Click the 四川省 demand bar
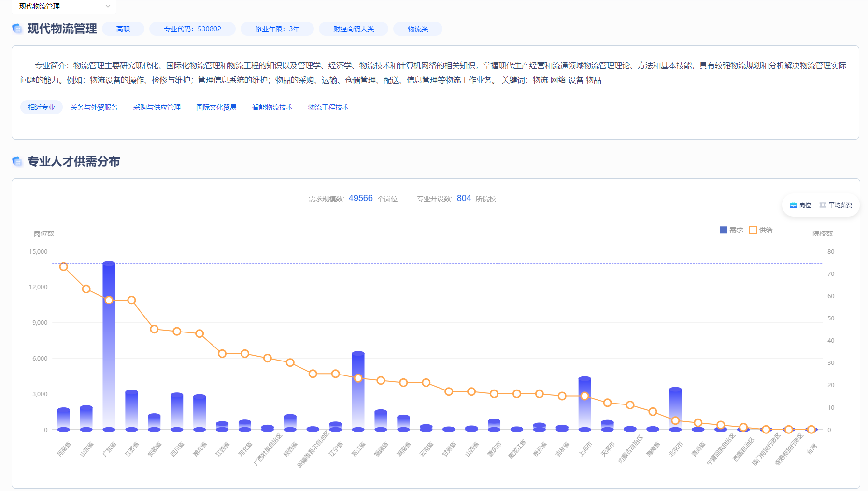Image resolution: width=868 pixels, height=491 pixels. [x=177, y=412]
